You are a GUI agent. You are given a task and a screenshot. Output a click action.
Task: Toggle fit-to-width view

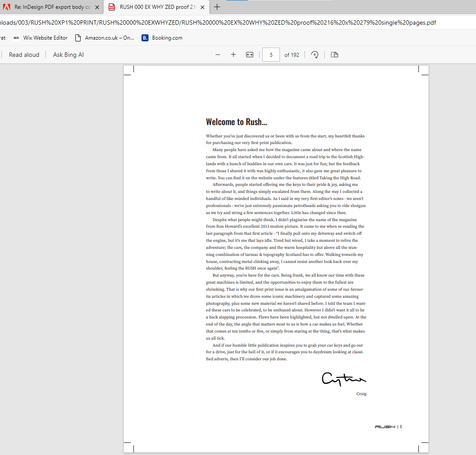coord(249,55)
